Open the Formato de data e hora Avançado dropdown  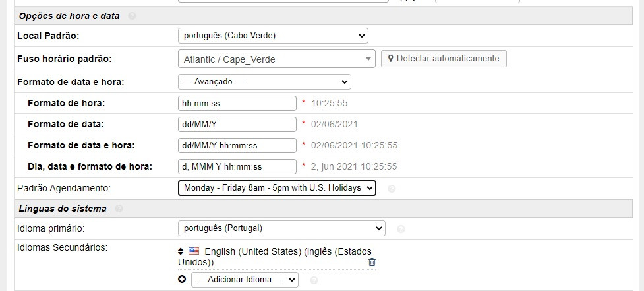[x=264, y=82]
